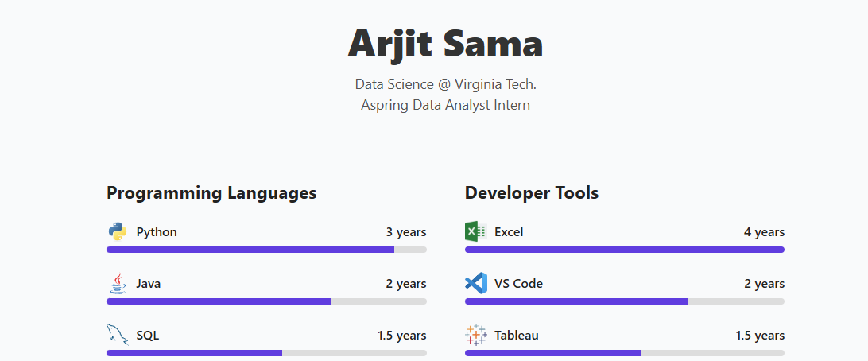Click the Python skill progress bar
This screenshot has height=361, width=868.
[266, 250]
